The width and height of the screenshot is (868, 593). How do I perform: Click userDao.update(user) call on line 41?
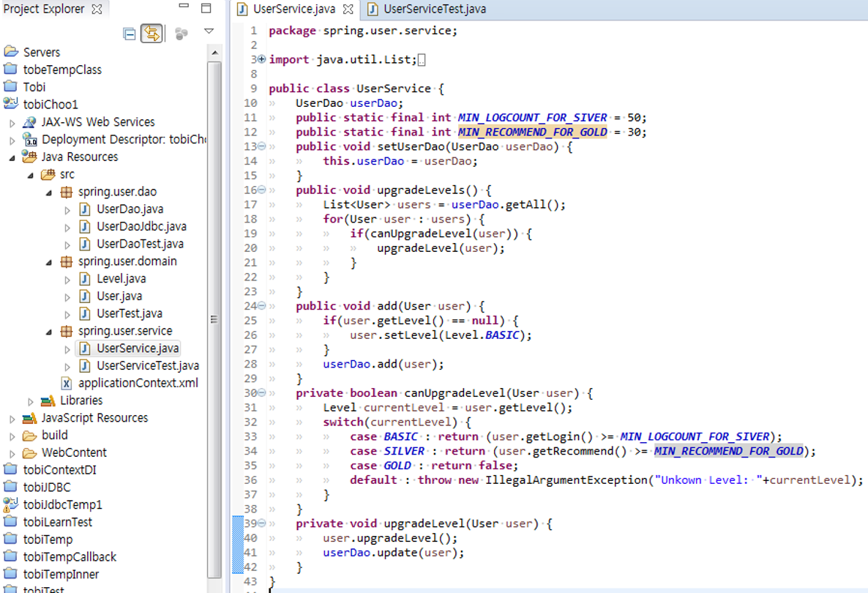click(393, 553)
